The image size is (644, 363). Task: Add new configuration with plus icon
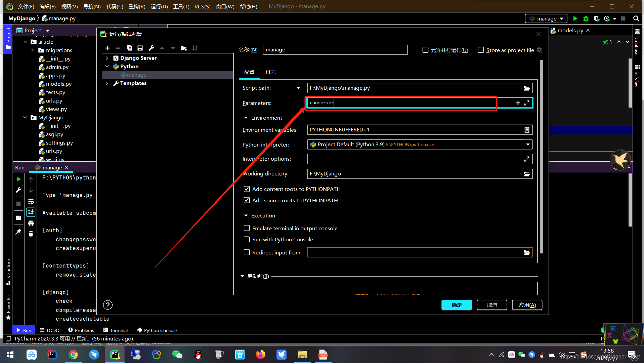pos(108,48)
